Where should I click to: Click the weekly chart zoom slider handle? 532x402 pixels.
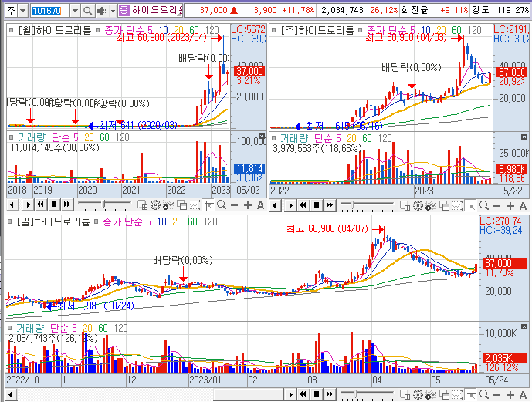pyautogui.click(x=354, y=204)
